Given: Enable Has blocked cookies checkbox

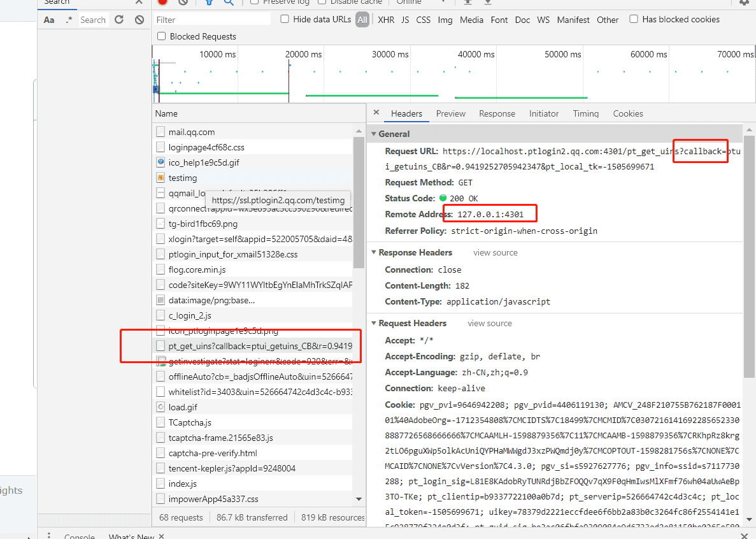Looking at the screenshot, I should tap(634, 19).
